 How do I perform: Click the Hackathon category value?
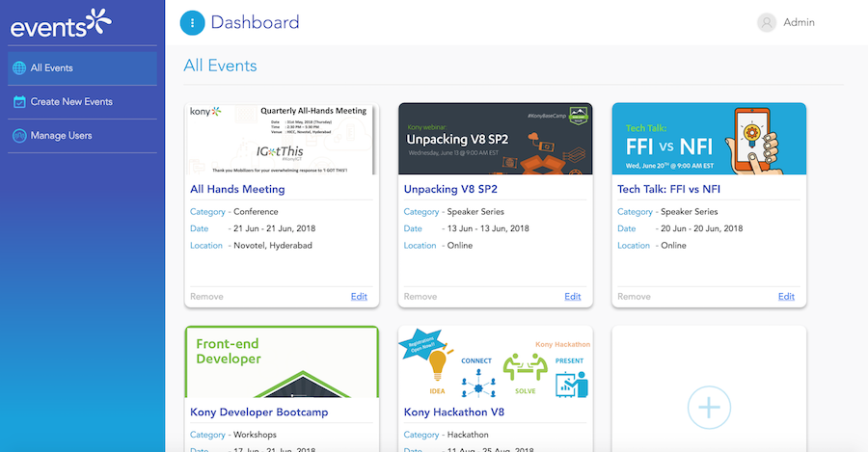[x=468, y=435]
